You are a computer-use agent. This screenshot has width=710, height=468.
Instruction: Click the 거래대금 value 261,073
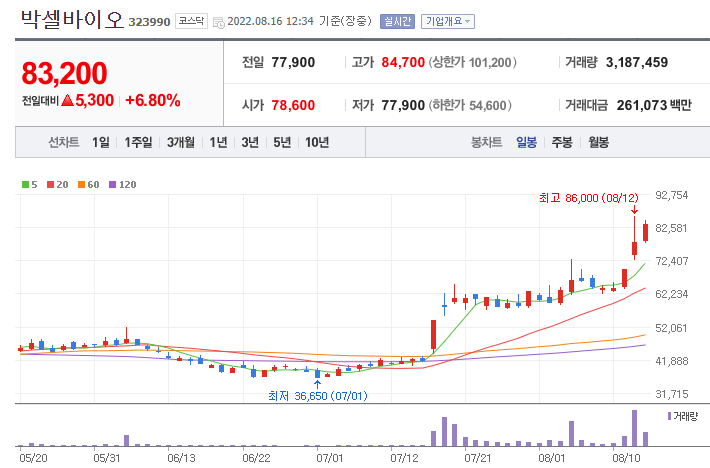(642, 105)
